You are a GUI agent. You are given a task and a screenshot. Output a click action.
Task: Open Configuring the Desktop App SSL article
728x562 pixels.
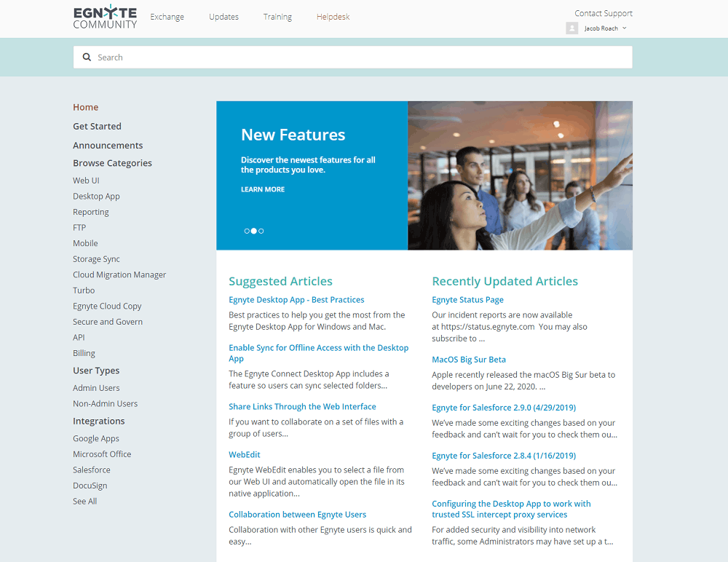(x=511, y=509)
